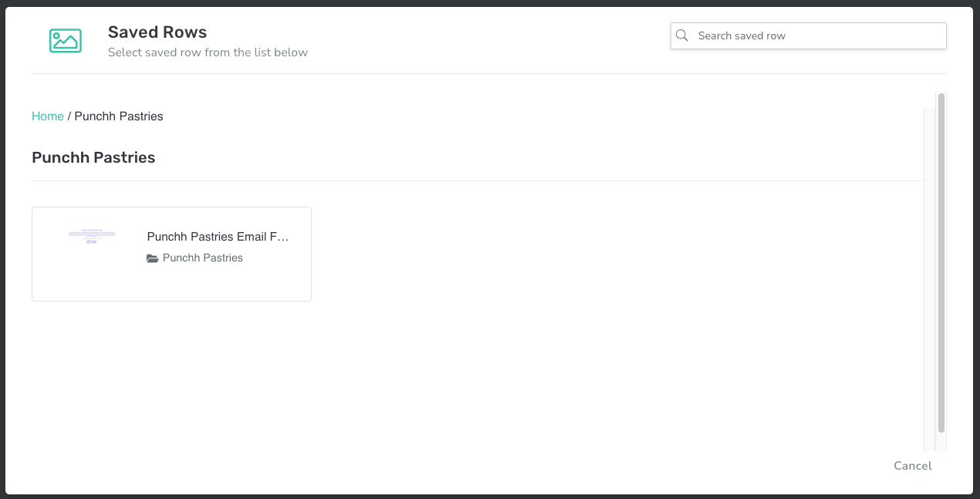Image resolution: width=980 pixels, height=499 pixels.
Task: Click the Saved Rows picture icon
Action: coord(65,41)
